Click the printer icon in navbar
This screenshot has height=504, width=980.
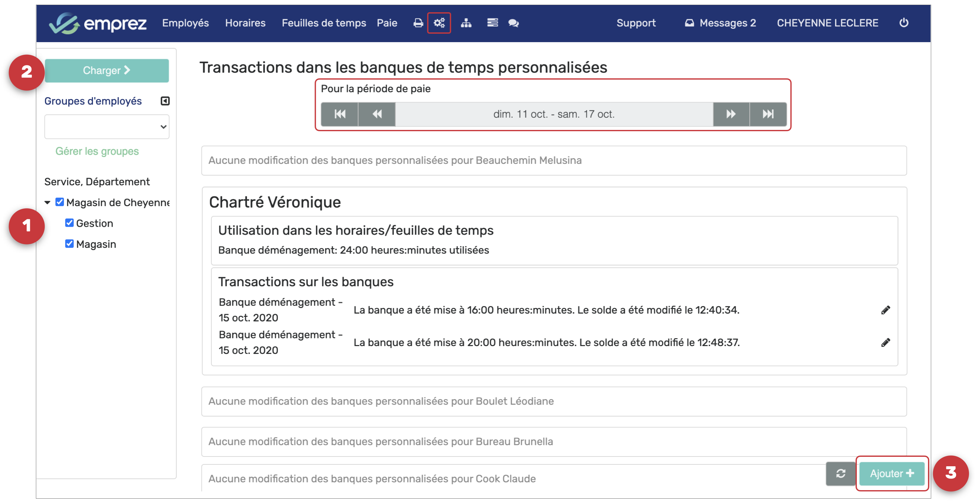click(x=418, y=23)
